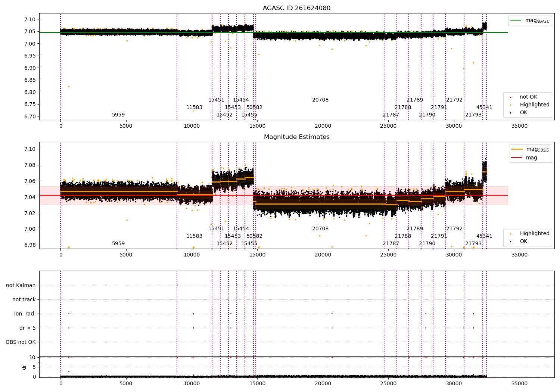
Task: Click x-tick 35000 under the top plot
Action: click(519, 126)
